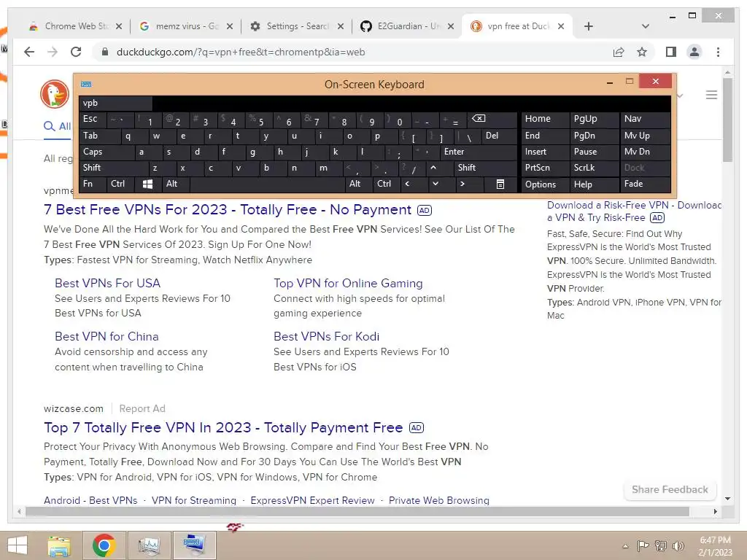Screen dimensions: 747x560
Task: Click the left arrow key on keyboard
Action: coord(407,184)
